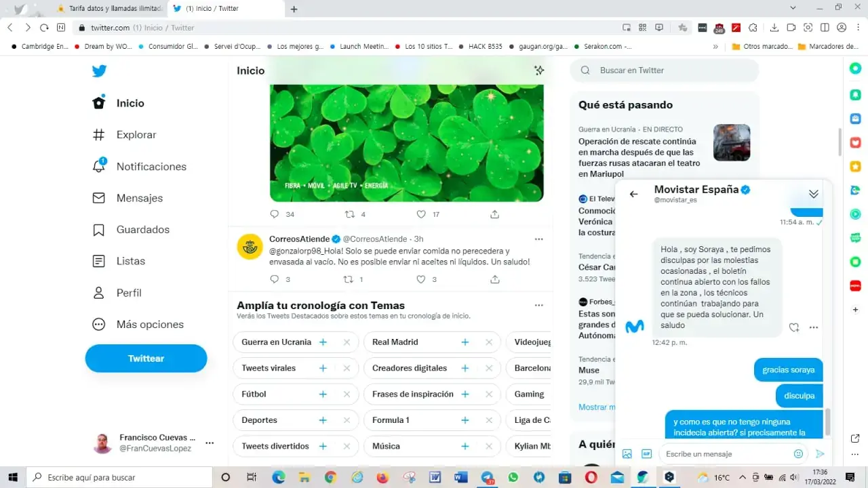Open Mariupol theater news thumbnail
The image size is (868, 488).
(732, 142)
